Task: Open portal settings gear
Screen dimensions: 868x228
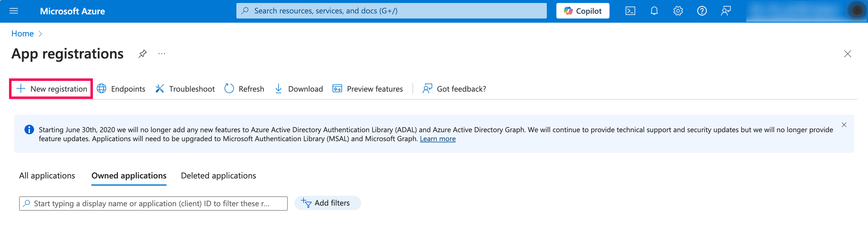Action: [678, 11]
